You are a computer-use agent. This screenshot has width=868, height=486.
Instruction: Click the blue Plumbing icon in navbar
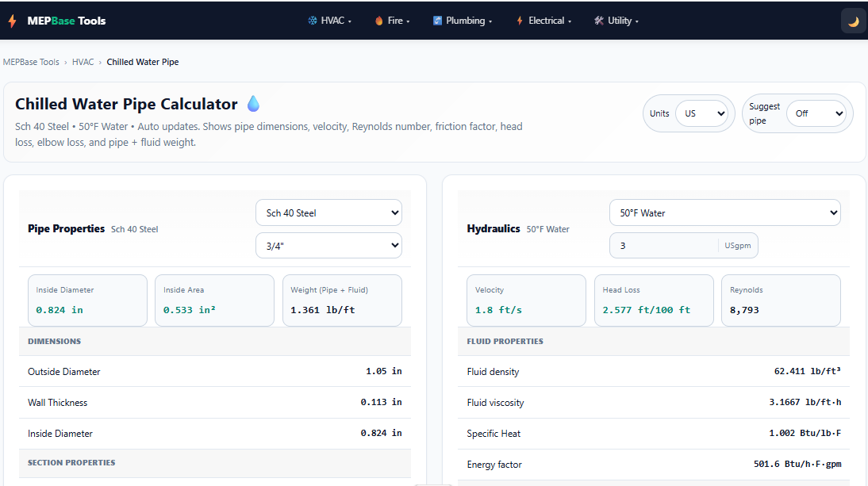437,21
